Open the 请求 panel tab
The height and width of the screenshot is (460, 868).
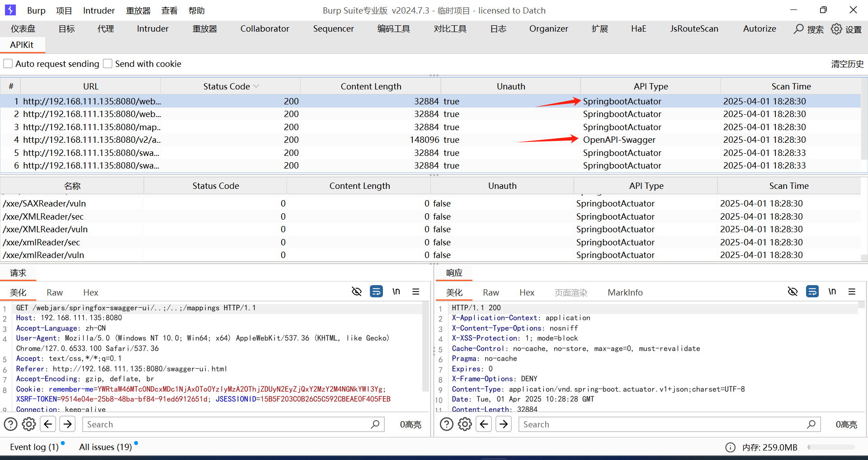click(x=18, y=273)
